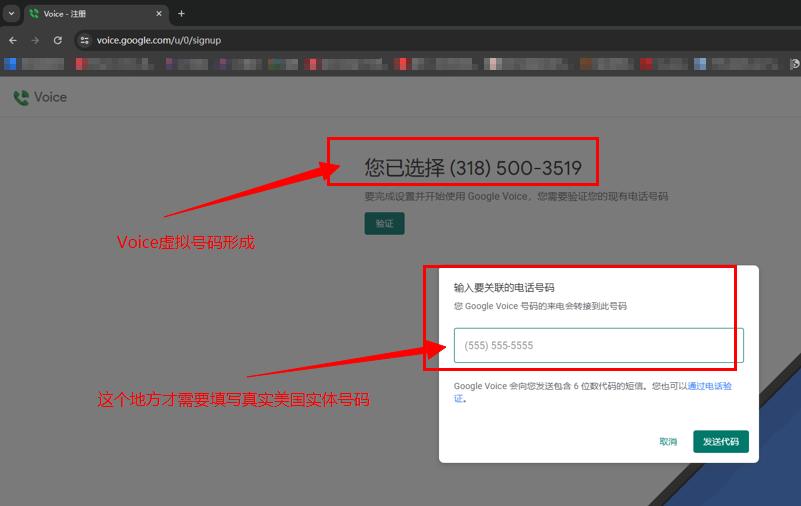Click the green 验证 button
The width and height of the screenshot is (801, 506).
coord(384,224)
